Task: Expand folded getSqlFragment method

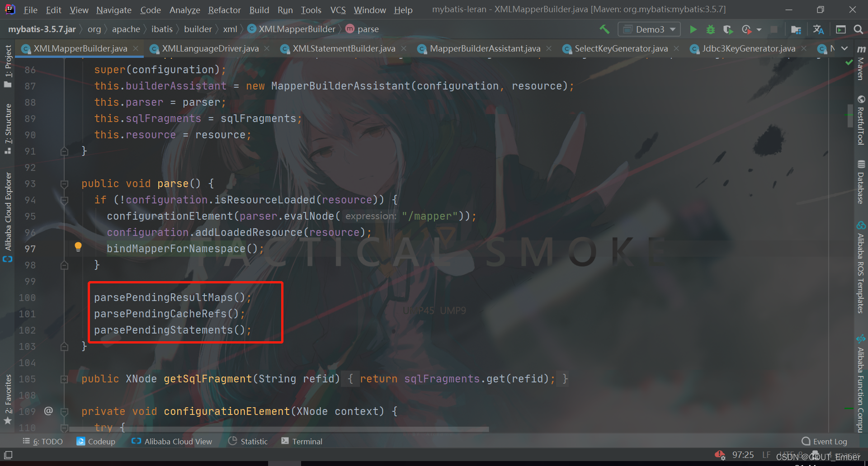Action: [64, 379]
